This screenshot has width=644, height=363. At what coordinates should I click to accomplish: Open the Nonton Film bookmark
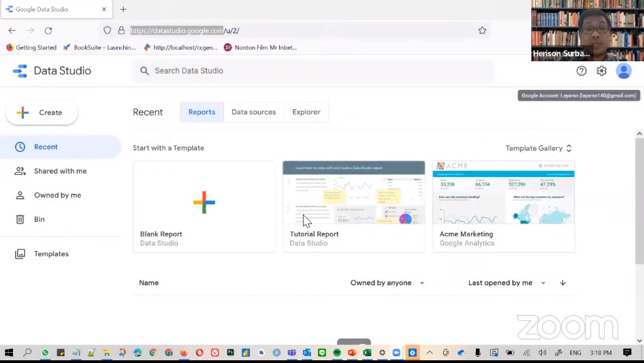click(x=261, y=47)
